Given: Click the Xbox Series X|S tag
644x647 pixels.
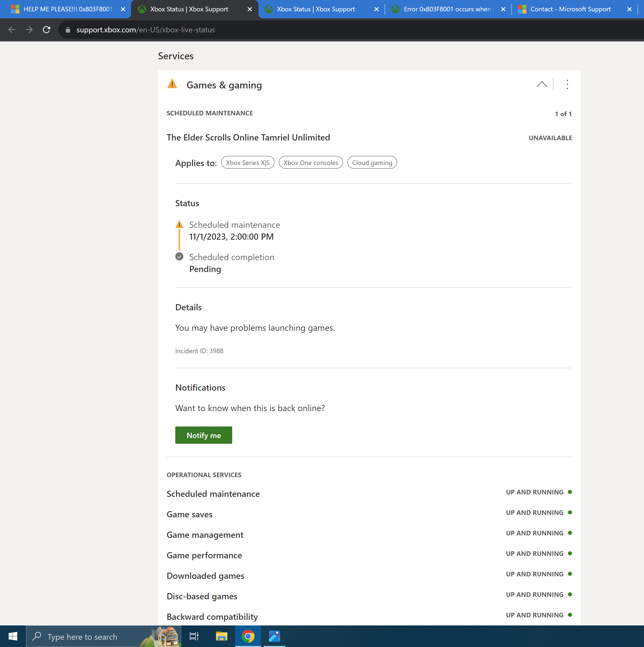Looking at the screenshot, I should point(248,163).
